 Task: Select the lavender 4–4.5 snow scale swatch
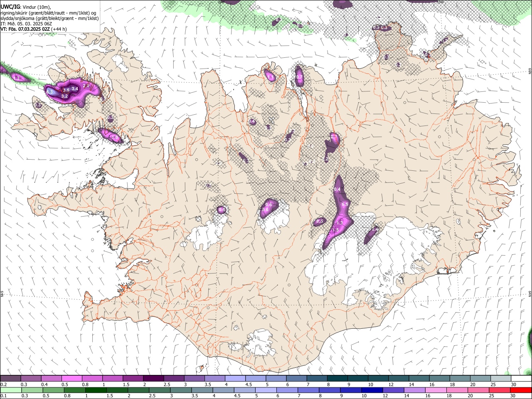pos(235,378)
